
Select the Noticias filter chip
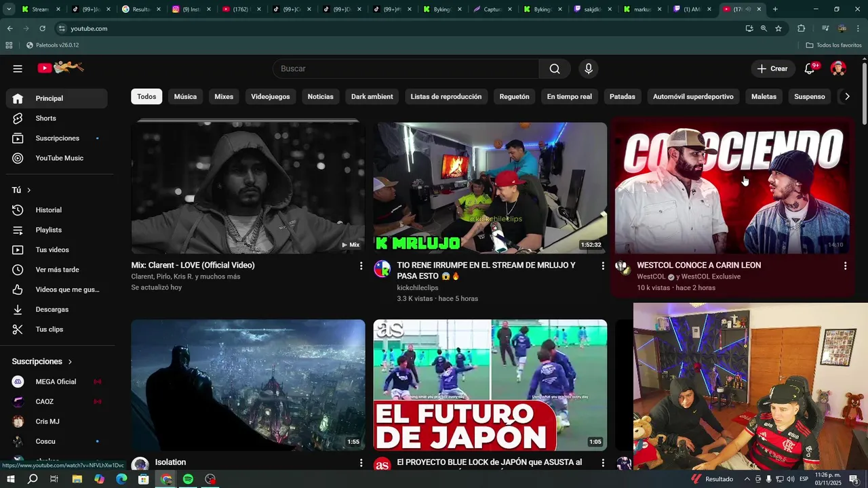[x=321, y=97]
